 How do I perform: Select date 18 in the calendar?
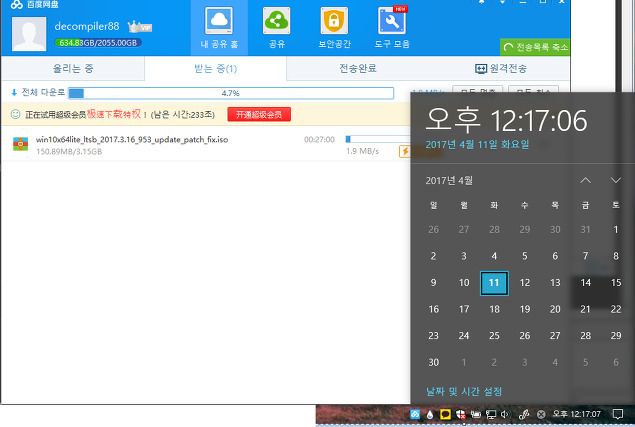(494, 309)
